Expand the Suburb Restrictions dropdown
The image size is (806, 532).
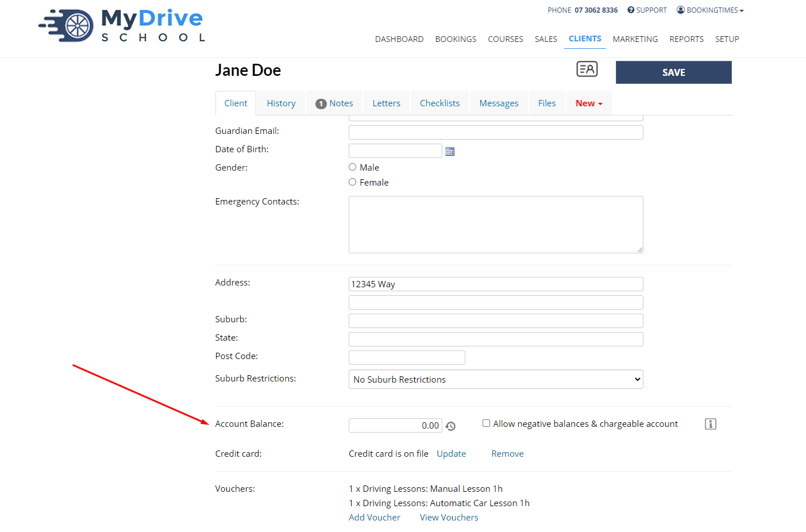(x=496, y=379)
